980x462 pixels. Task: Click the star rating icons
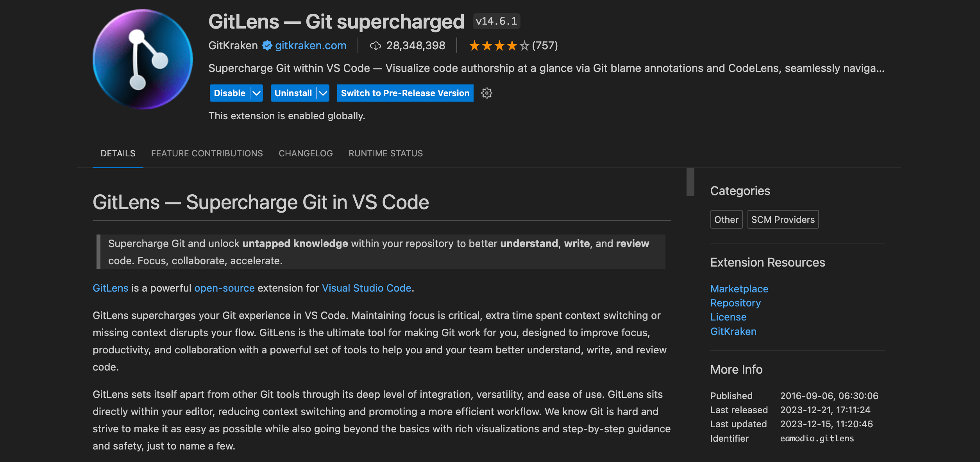pyautogui.click(x=499, y=46)
